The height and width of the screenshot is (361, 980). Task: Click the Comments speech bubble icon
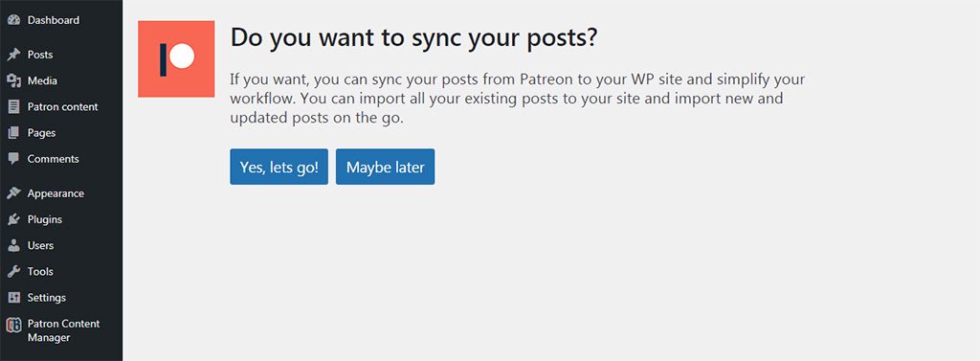13,159
